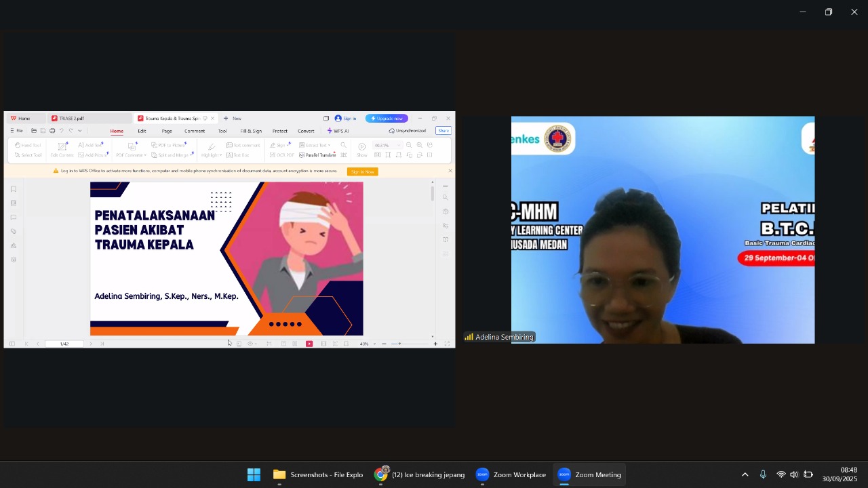
Task: Open the attachments paperclip panel
Action: coord(13,232)
